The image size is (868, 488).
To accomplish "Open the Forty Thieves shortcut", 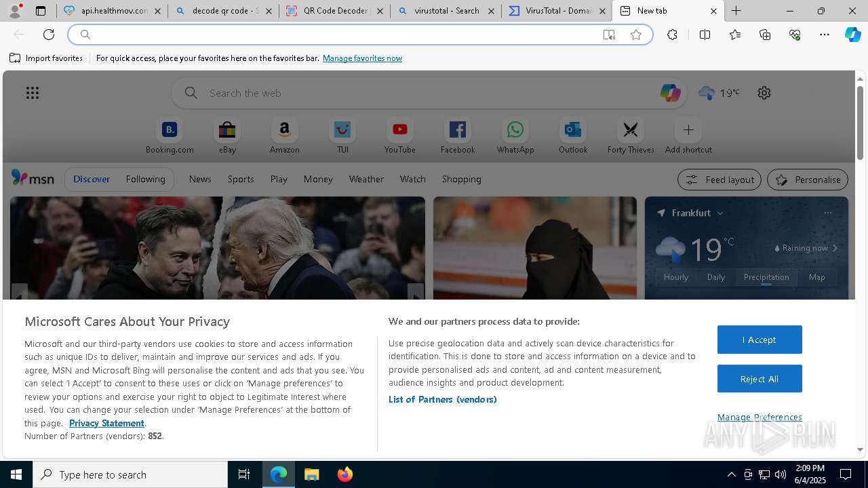I will point(631,136).
